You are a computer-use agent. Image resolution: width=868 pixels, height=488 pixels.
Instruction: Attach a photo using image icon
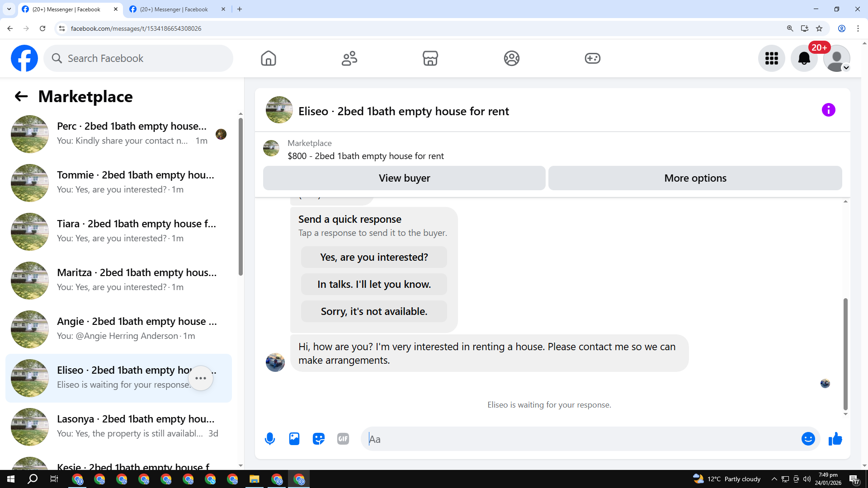point(294,439)
